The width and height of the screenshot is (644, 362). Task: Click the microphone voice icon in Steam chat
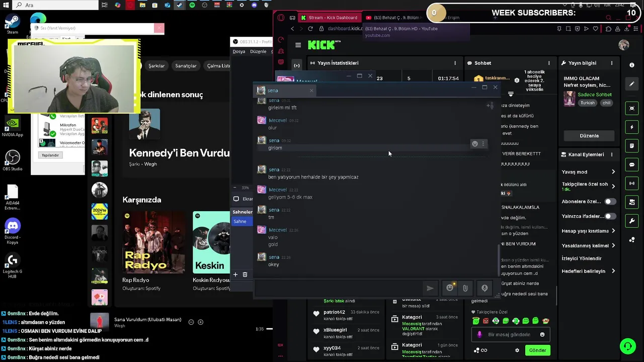[x=485, y=288]
